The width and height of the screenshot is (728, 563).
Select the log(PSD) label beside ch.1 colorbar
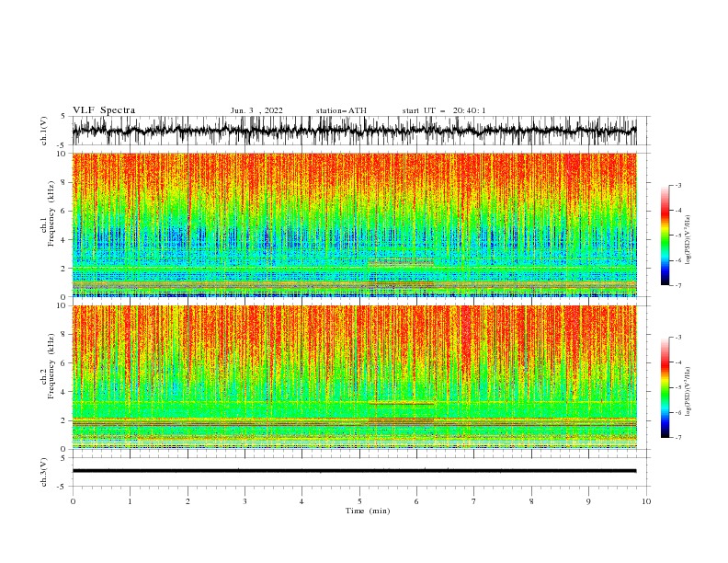tap(688, 240)
